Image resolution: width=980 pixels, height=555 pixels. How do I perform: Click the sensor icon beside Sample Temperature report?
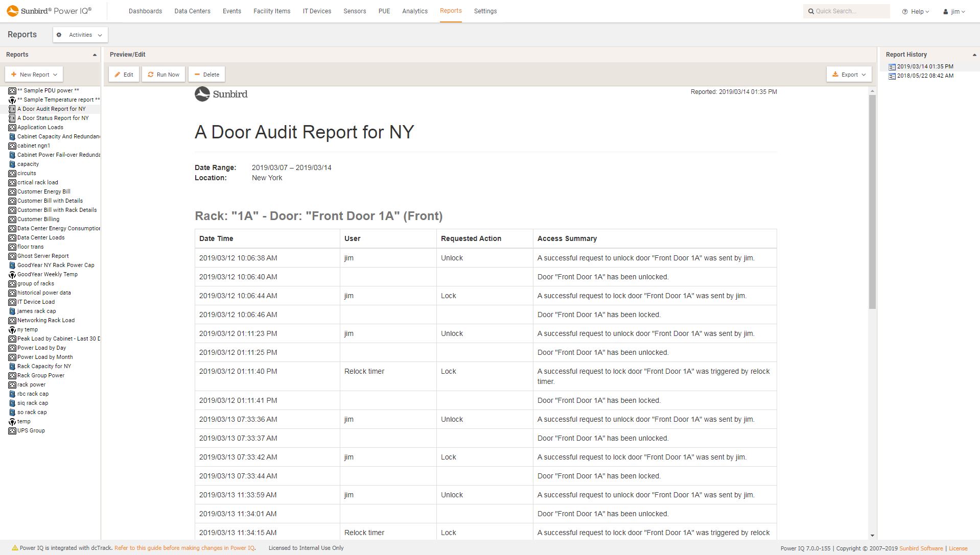pyautogui.click(x=12, y=100)
